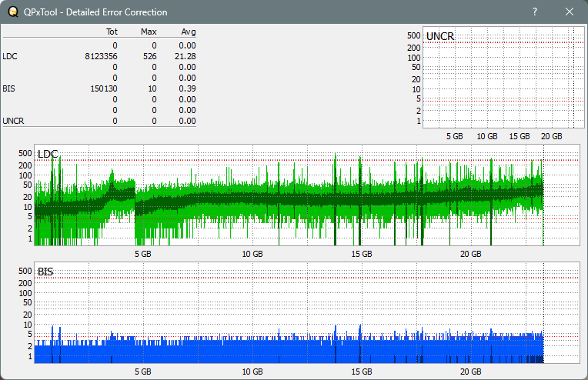
Task: Click the 15 GB axis label under UNCR graph
Action: click(519, 136)
